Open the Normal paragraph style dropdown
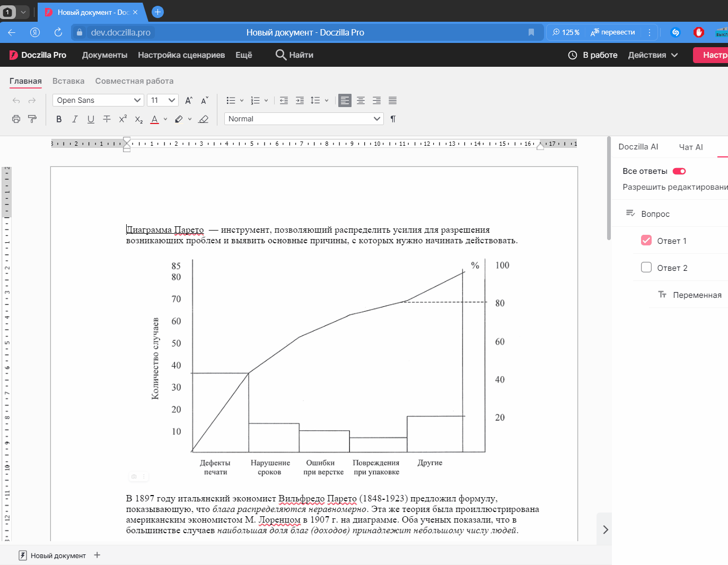 tap(304, 119)
